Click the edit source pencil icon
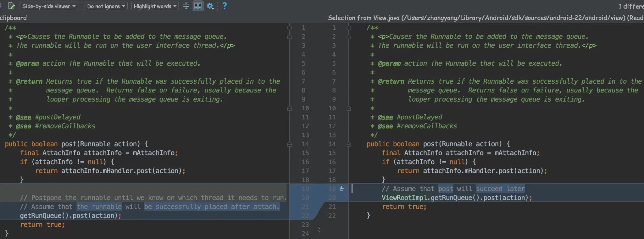The width and height of the screenshot is (644, 239). tap(11, 6)
